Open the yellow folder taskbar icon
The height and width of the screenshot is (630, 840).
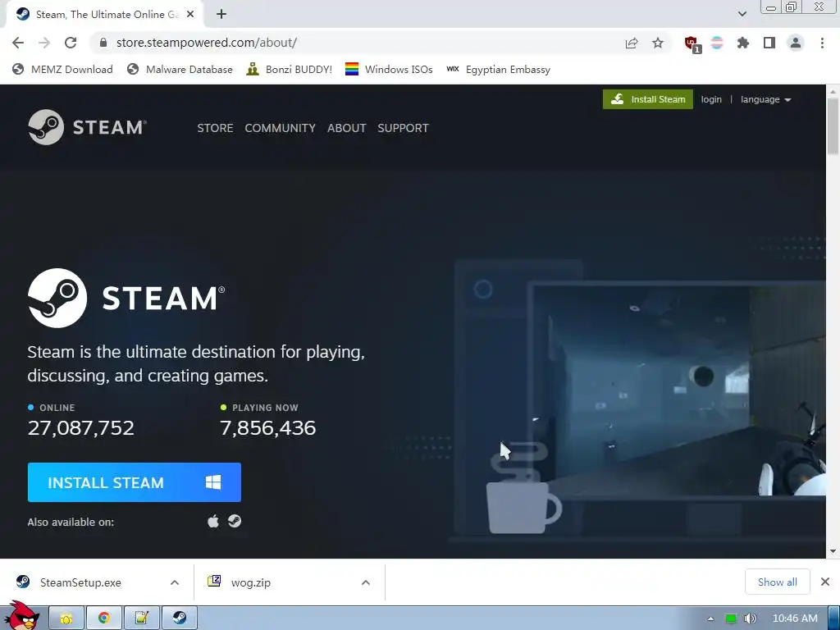click(x=67, y=619)
